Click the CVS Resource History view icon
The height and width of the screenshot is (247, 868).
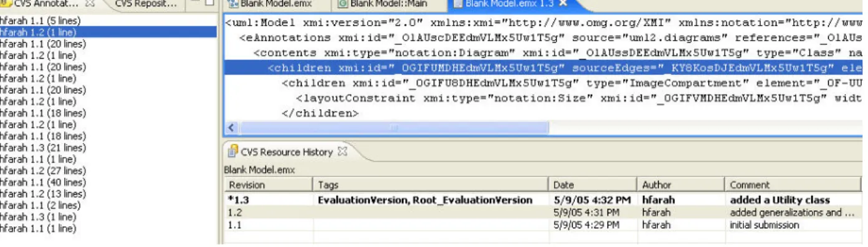pos(233,151)
